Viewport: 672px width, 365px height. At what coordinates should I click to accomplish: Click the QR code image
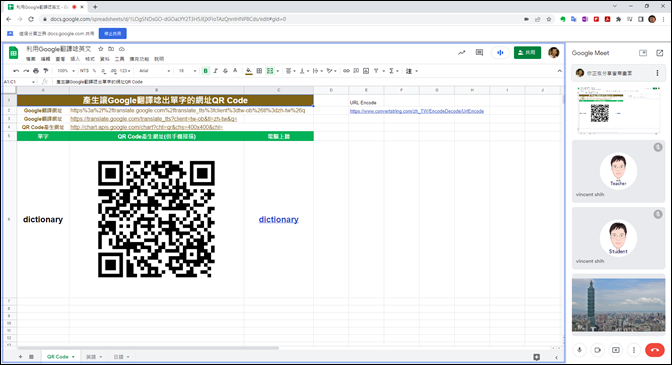[x=156, y=219]
